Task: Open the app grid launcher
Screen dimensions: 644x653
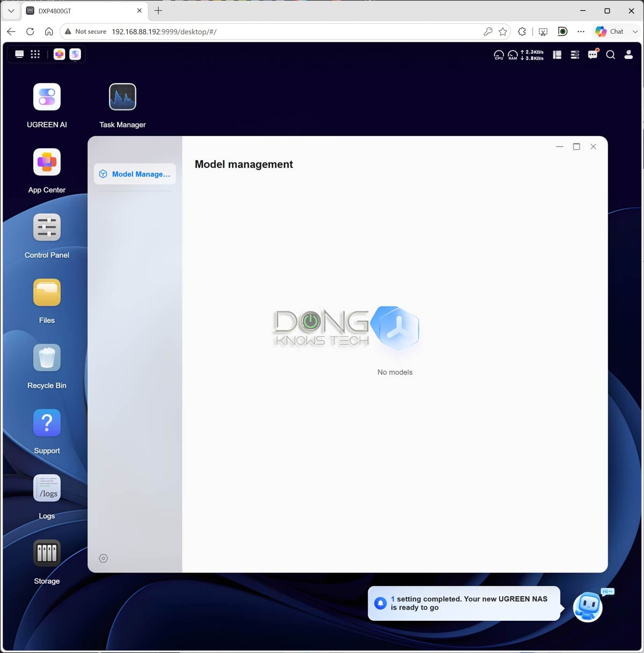Action: point(35,54)
